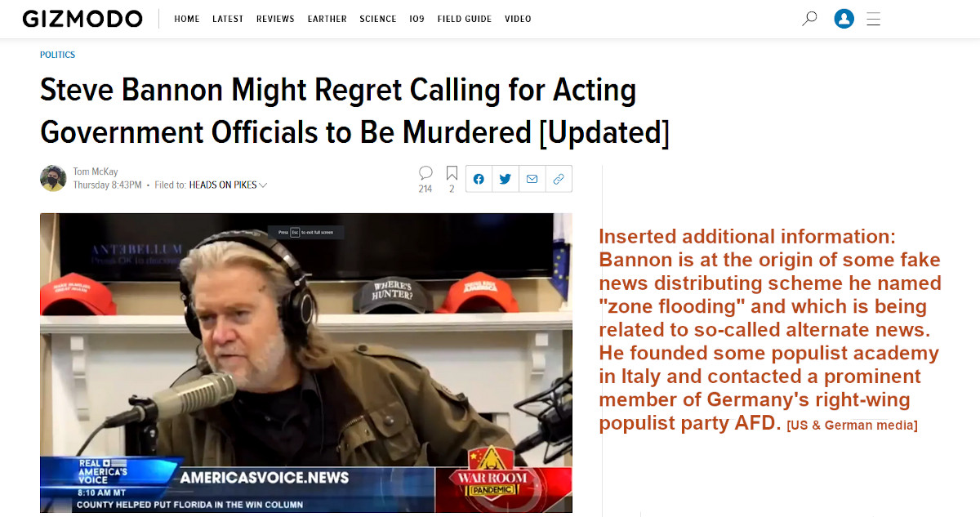Open the REVIEWS section
The height and width of the screenshot is (517, 980).
[x=275, y=19]
